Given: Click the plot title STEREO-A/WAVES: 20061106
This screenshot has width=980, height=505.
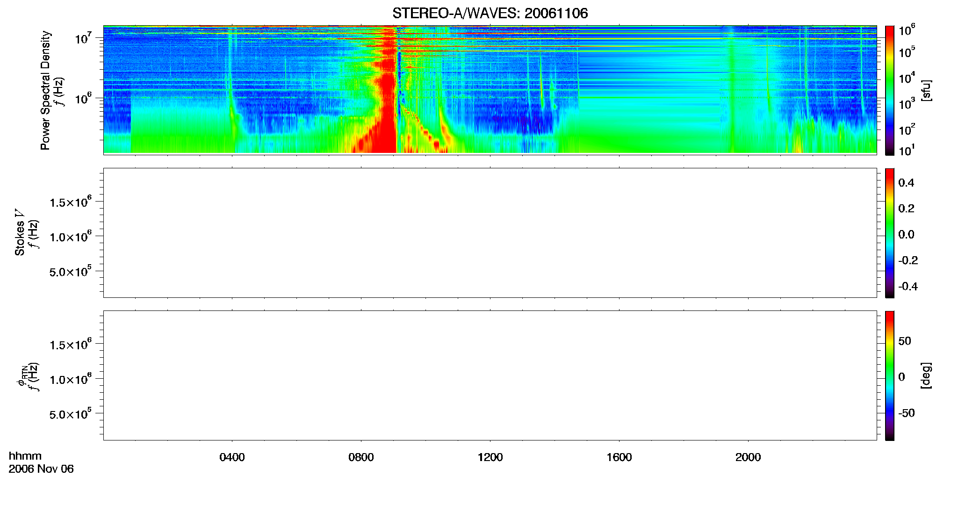Looking at the screenshot, I should point(490,13).
